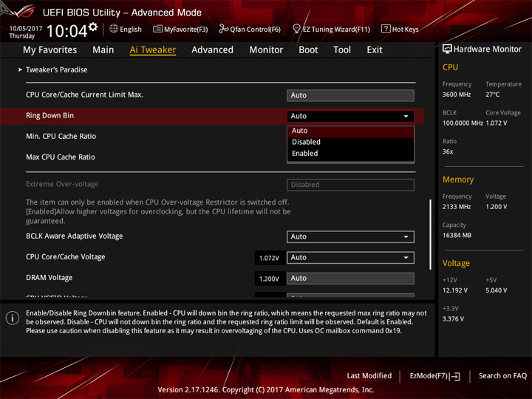Click the settings gear next to the clock

point(93,27)
